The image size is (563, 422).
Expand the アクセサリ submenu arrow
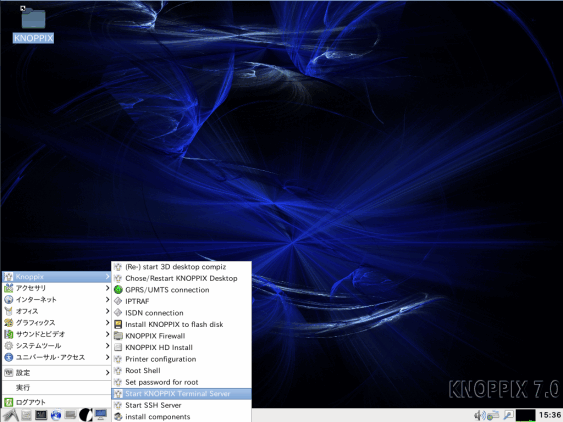[107, 288]
